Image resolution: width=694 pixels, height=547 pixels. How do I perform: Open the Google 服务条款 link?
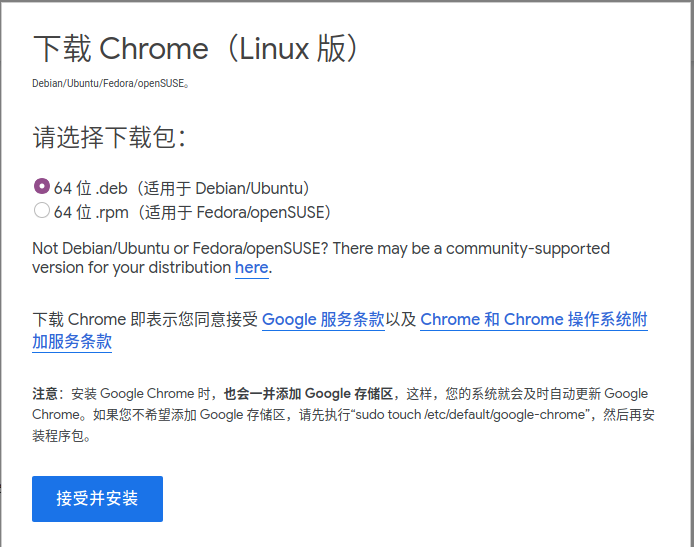click(323, 320)
